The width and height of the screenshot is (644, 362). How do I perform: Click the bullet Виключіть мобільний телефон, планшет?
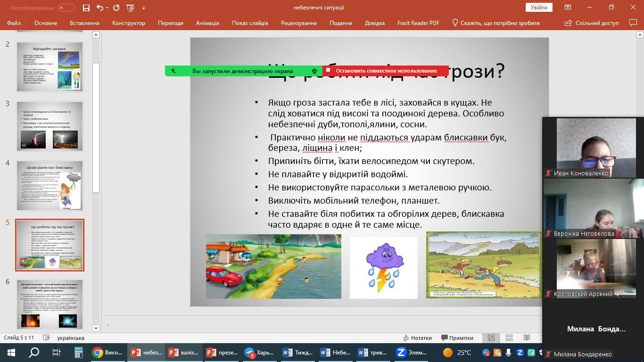pyautogui.click(x=354, y=200)
